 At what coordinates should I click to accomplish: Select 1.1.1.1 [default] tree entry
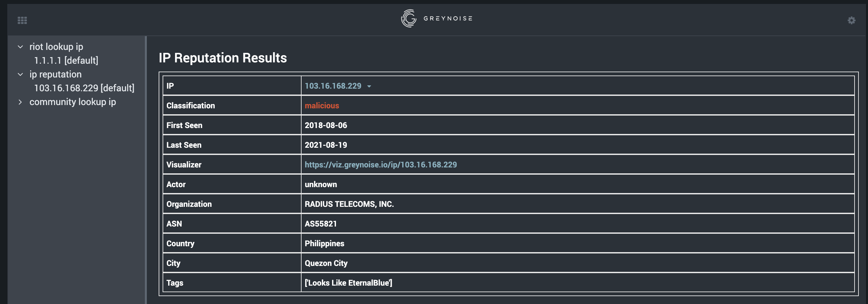[66, 61]
